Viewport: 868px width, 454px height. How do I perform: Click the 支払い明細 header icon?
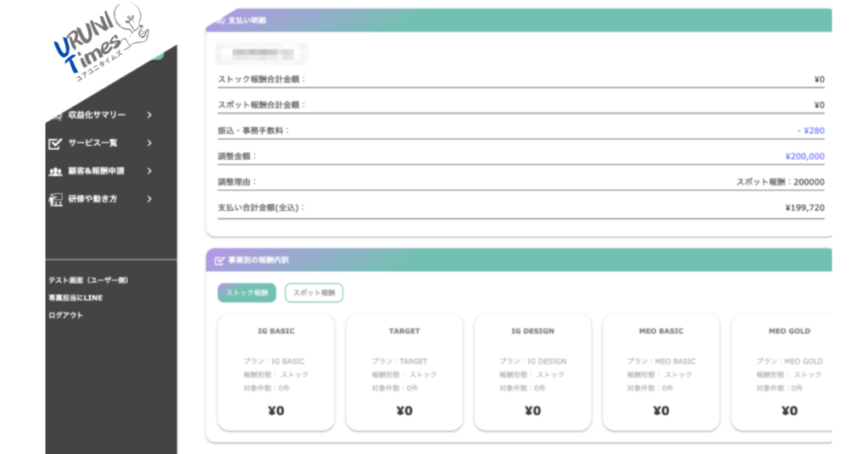(x=220, y=19)
